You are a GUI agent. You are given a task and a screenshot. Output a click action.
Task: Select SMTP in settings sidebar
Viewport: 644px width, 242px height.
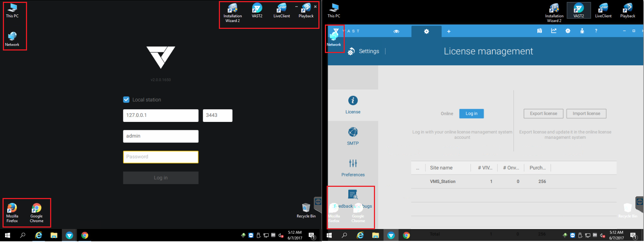point(353,136)
